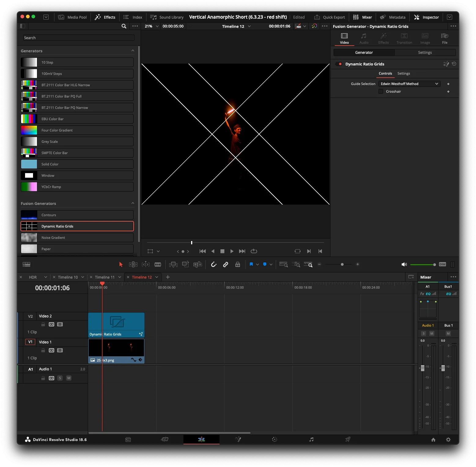Click the blue Flag icon
Image resolution: width=476 pixels, height=467 pixels.
[x=251, y=264]
